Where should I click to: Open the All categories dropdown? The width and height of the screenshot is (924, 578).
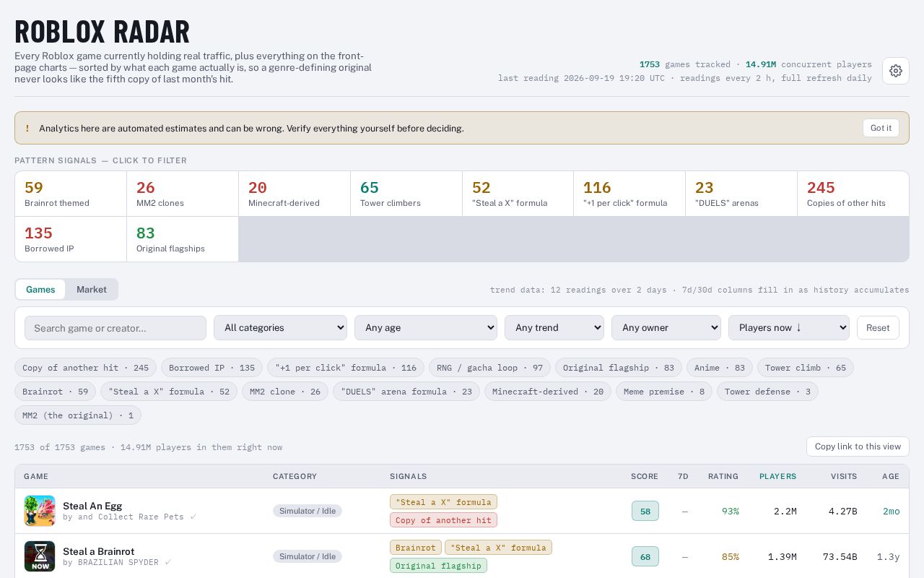280,328
